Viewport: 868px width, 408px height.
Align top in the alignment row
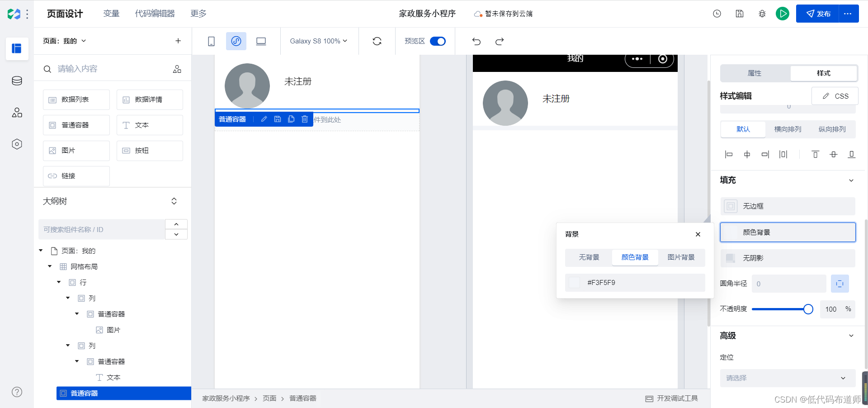[x=815, y=154]
